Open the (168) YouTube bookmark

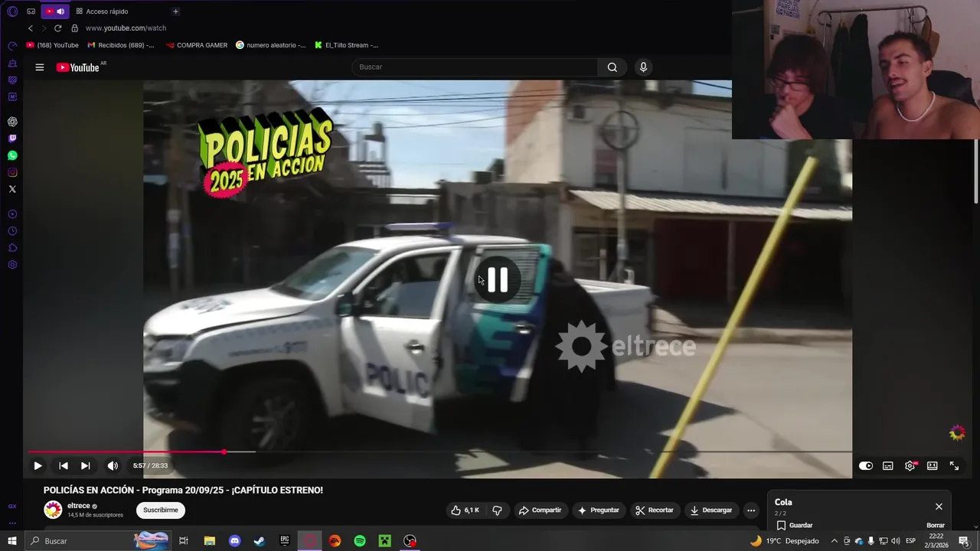tap(52, 45)
